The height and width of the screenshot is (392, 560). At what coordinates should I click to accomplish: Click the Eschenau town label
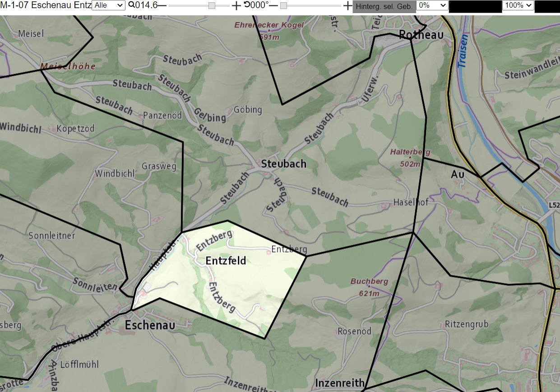150,325
